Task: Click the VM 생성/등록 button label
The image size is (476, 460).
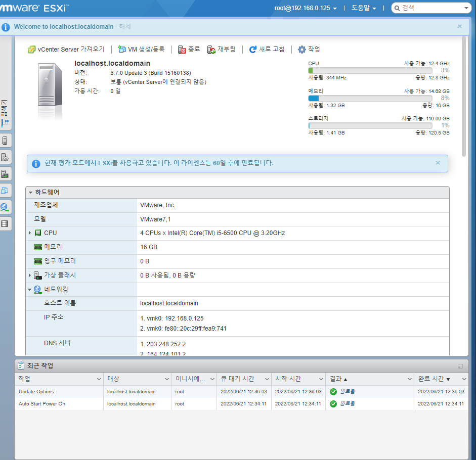Action: click(146, 50)
